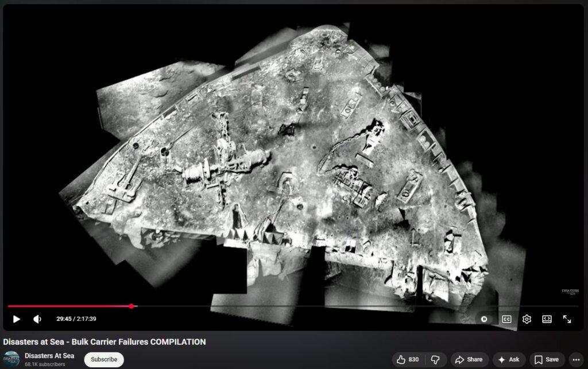Turn on closed captions
588x369 pixels.
(506, 319)
